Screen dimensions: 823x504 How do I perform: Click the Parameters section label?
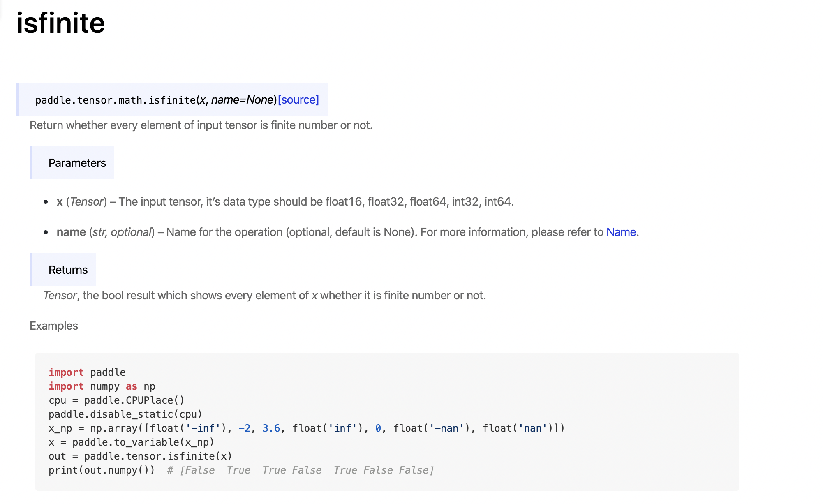(77, 163)
